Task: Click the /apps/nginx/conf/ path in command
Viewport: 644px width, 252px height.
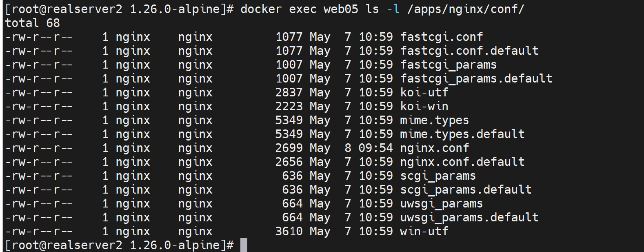Action: (x=465, y=9)
